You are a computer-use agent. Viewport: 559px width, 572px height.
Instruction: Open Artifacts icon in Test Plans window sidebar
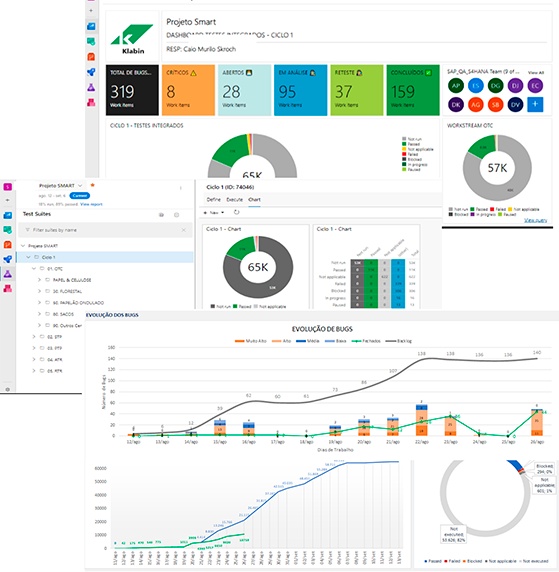click(8, 289)
